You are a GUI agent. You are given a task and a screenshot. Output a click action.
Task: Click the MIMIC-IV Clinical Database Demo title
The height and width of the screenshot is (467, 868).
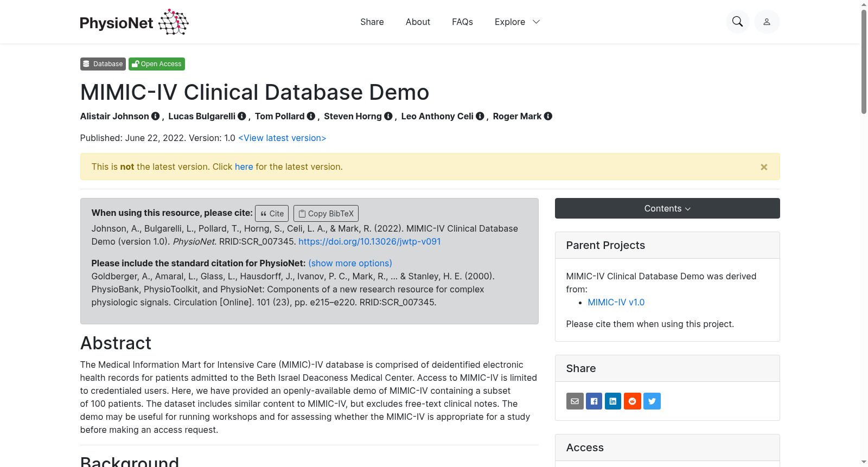tap(254, 92)
